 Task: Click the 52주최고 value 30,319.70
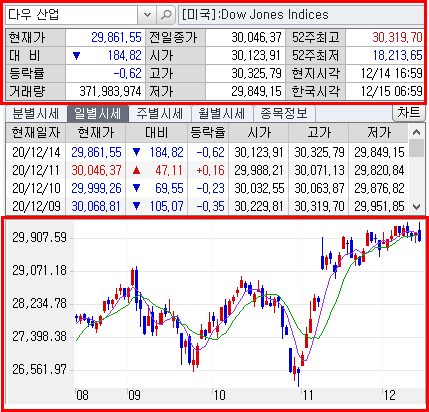click(x=397, y=37)
